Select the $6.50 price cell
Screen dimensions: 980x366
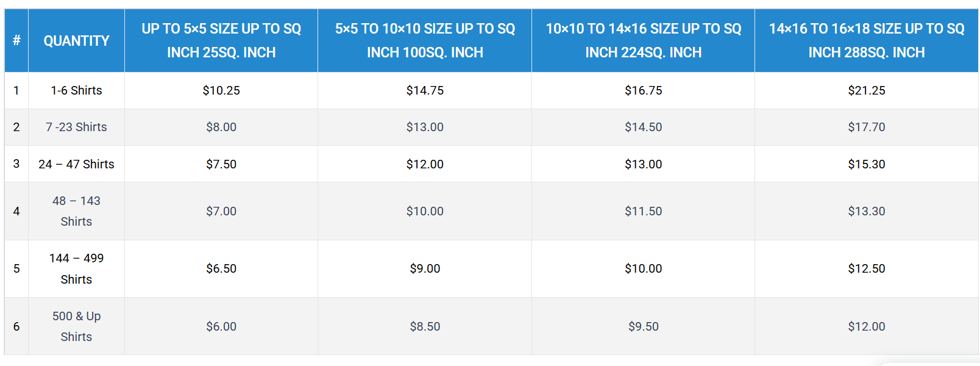click(x=221, y=268)
